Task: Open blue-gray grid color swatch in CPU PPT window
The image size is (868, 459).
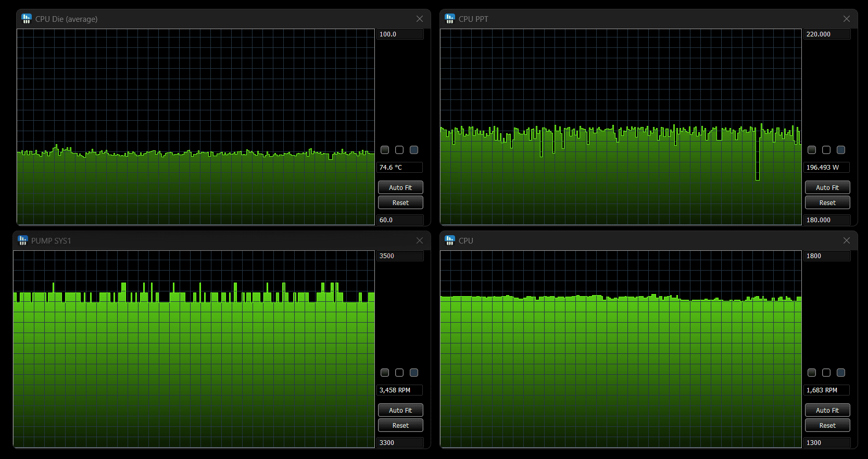Action: click(x=841, y=150)
